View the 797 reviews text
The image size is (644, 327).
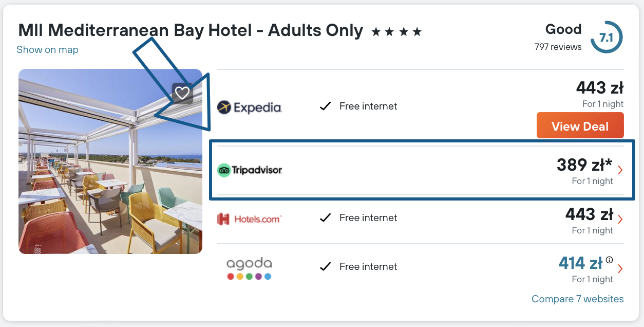point(558,47)
